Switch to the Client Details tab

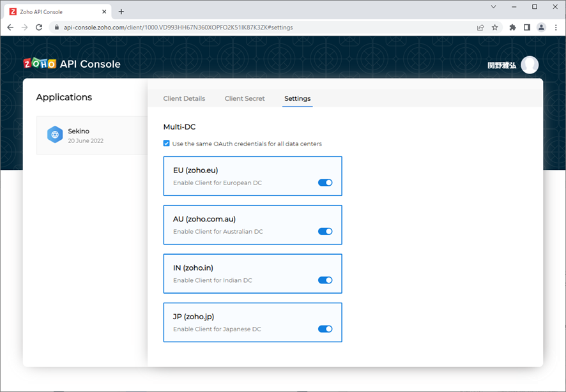184,98
